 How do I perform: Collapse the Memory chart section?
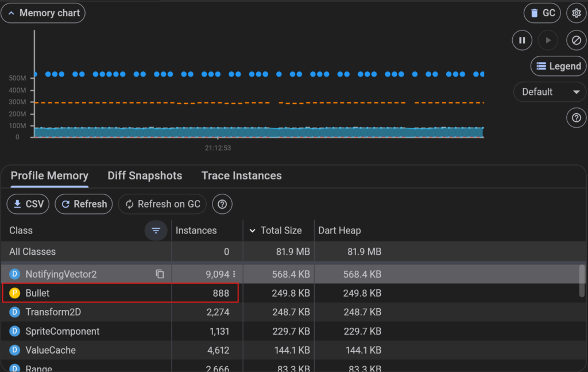[43, 13]
